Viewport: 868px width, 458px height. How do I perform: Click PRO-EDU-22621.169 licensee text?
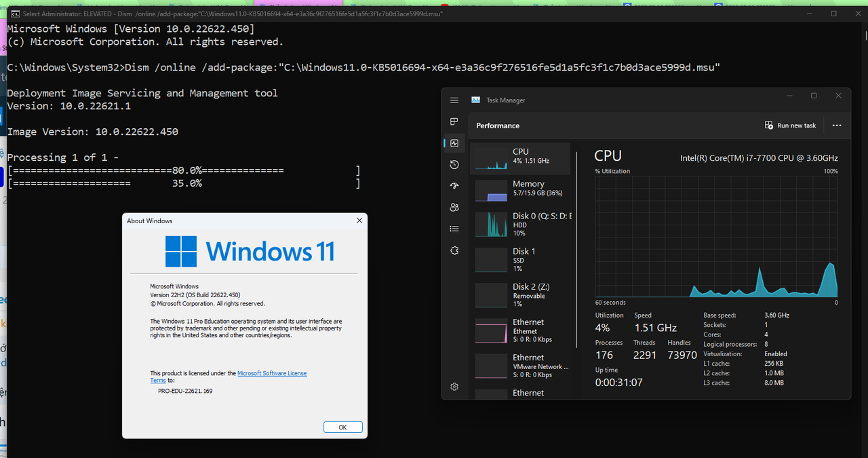coord(185,391)
